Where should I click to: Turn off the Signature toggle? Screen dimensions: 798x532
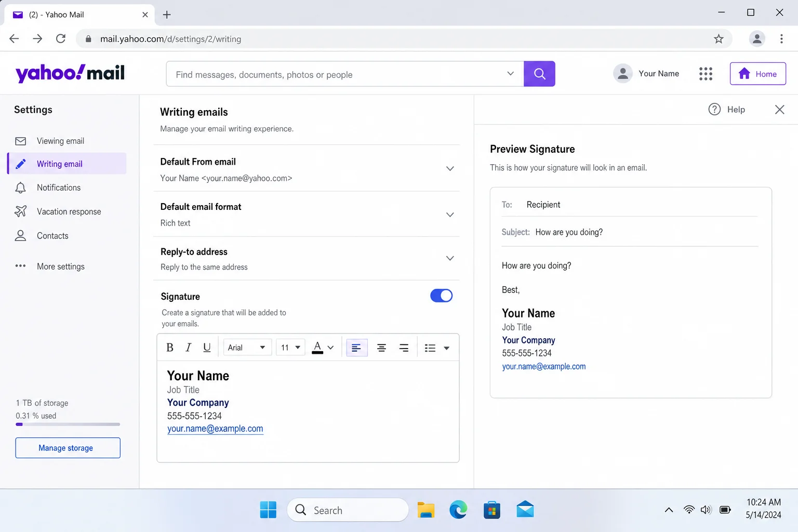441,296
